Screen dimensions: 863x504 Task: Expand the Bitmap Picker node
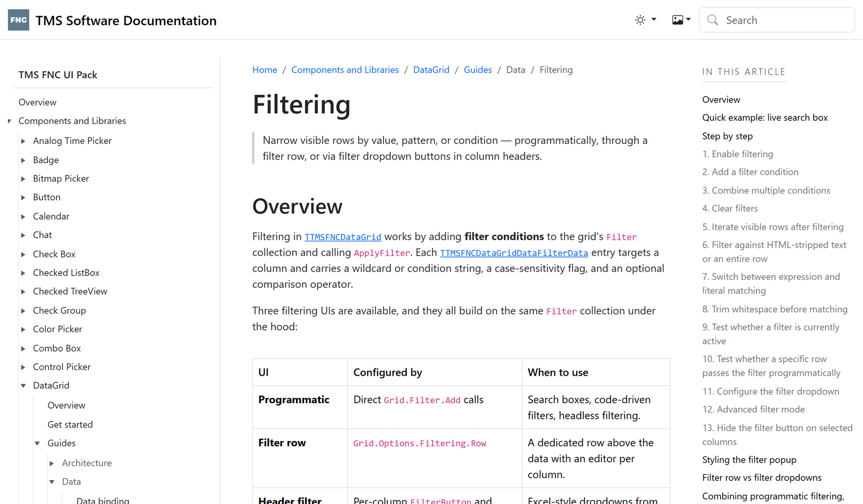(23, 178)
